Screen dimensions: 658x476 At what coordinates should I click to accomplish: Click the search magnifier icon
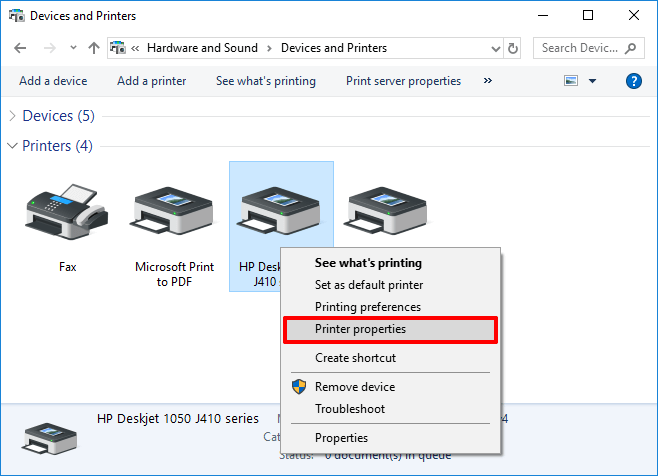click(x=630, y=48)
